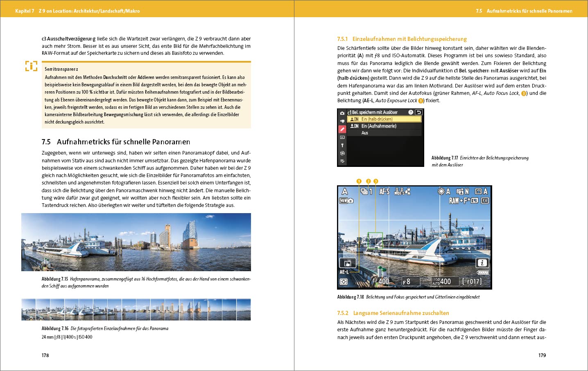Tap the F8 aperture value
The height and width of the screenshot is (371, 588).
(406, 281)
